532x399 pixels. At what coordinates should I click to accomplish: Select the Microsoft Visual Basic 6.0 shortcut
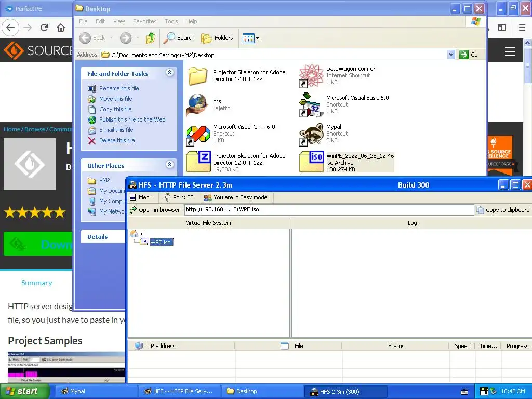[x=311, y=105]
